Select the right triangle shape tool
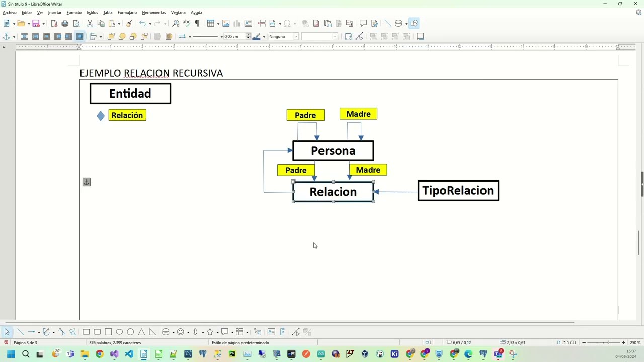This screenshot has height=362, width=644. pos(152,332)
